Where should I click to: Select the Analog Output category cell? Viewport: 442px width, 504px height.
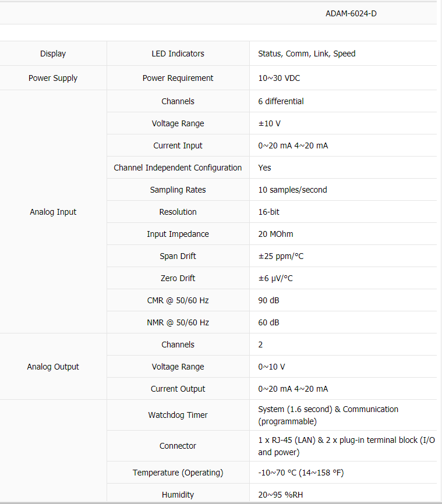coord(53,367)
